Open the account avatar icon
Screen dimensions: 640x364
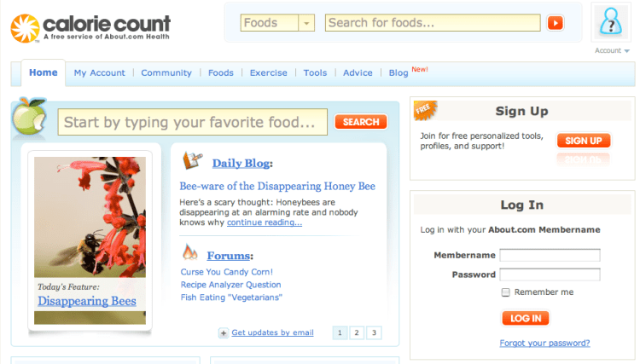(x=610, y=22)
